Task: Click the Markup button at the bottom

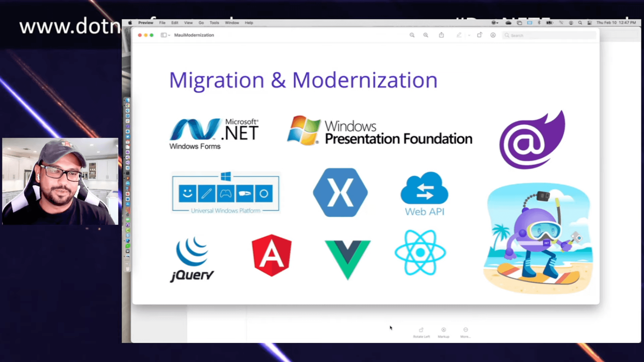Action: pyautogui.click(x=444, y=332)
